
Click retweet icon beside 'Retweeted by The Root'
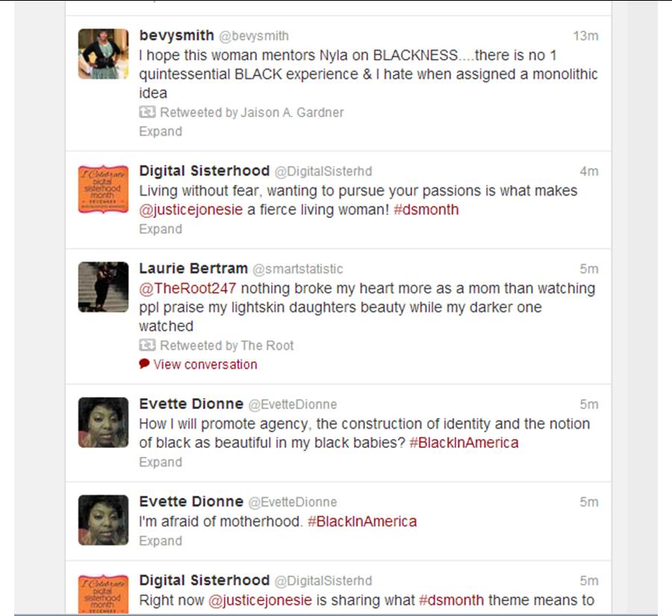(147, 345)
